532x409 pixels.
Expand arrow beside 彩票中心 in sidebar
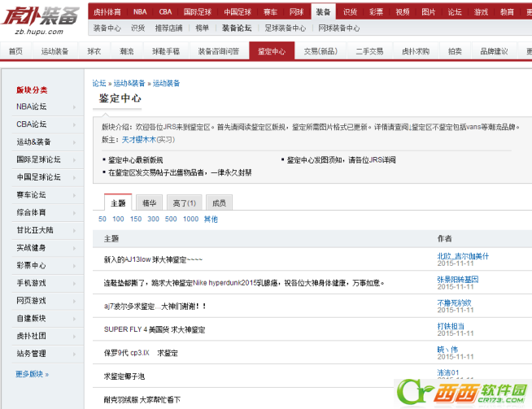tap(74, 266)
